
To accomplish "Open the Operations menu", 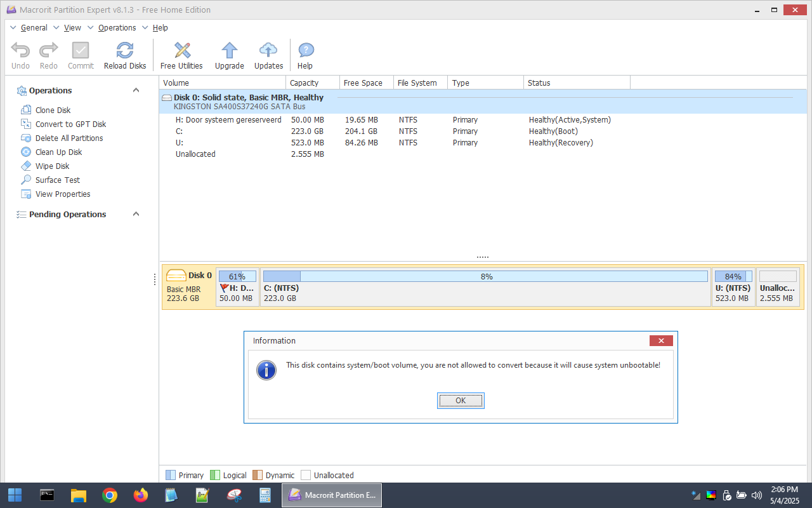I will pos(117,28).
